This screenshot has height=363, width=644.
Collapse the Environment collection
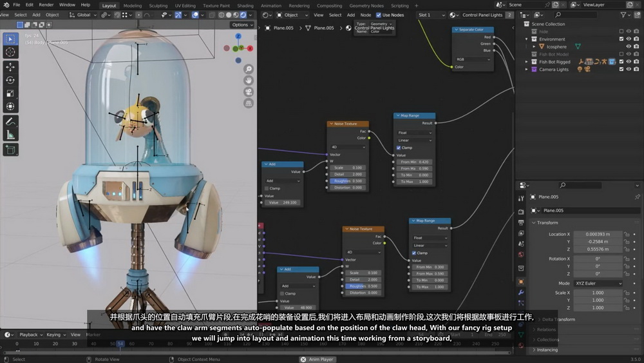pyautogui.click(x=527, y=39)
